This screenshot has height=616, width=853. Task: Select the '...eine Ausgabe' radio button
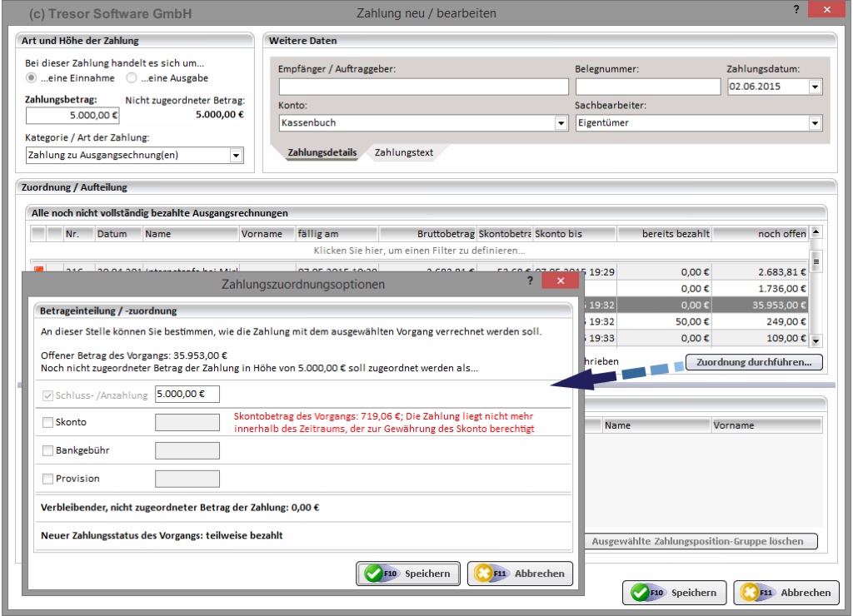[131, 78]
